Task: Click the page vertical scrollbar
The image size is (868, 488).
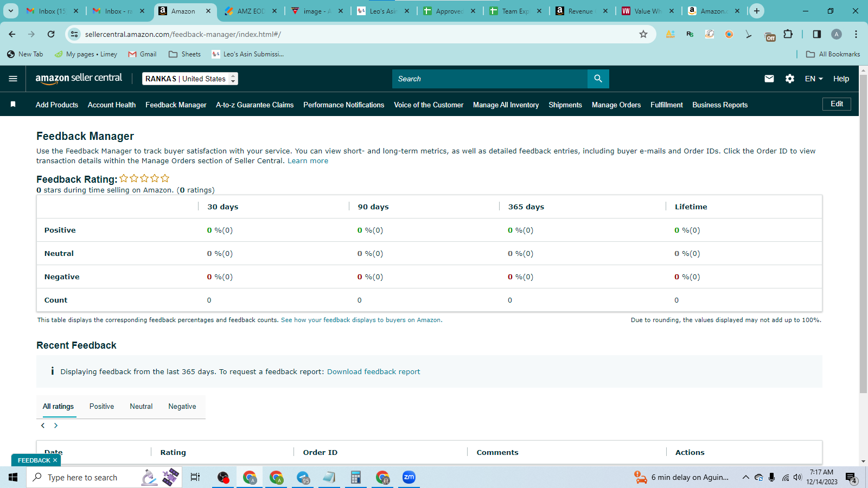Action: click(x=863, y=233)
